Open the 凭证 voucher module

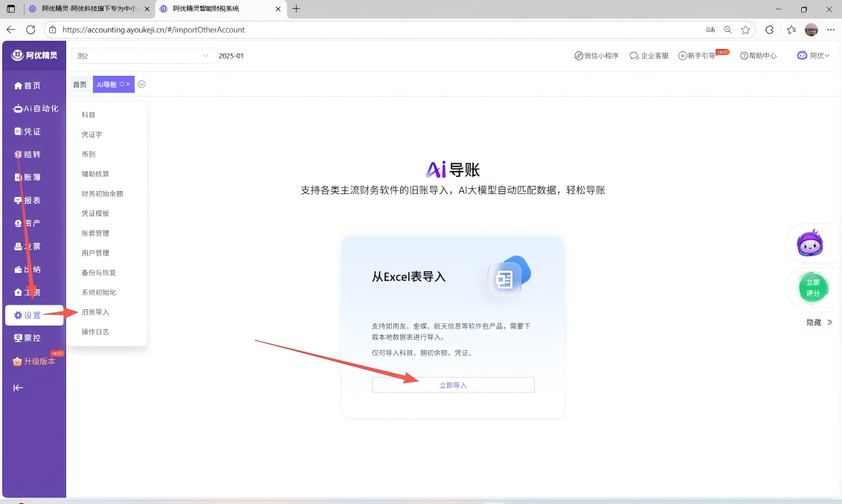[x=28, y=132]
